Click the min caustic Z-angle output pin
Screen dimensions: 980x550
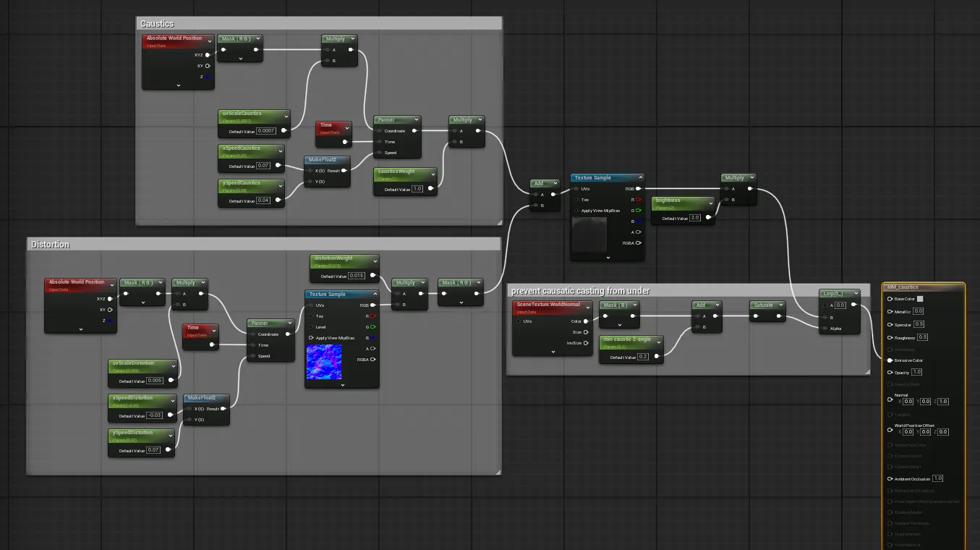pos(657,356)
